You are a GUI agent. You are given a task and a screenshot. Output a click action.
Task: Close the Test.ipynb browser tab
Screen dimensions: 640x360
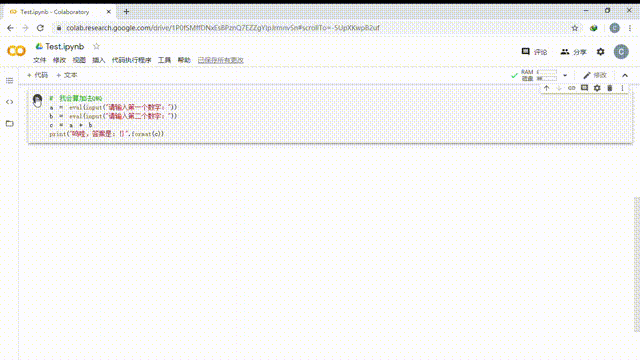(x=109, y=12)
